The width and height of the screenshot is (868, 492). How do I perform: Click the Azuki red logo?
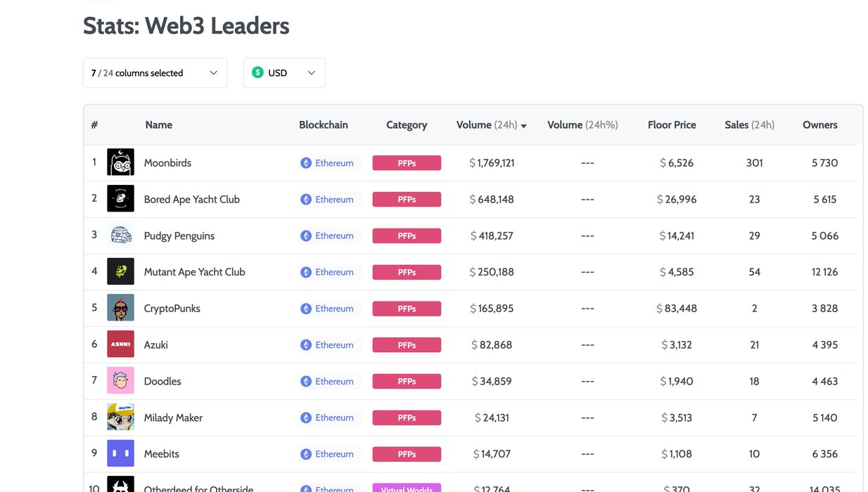(120, 344)
